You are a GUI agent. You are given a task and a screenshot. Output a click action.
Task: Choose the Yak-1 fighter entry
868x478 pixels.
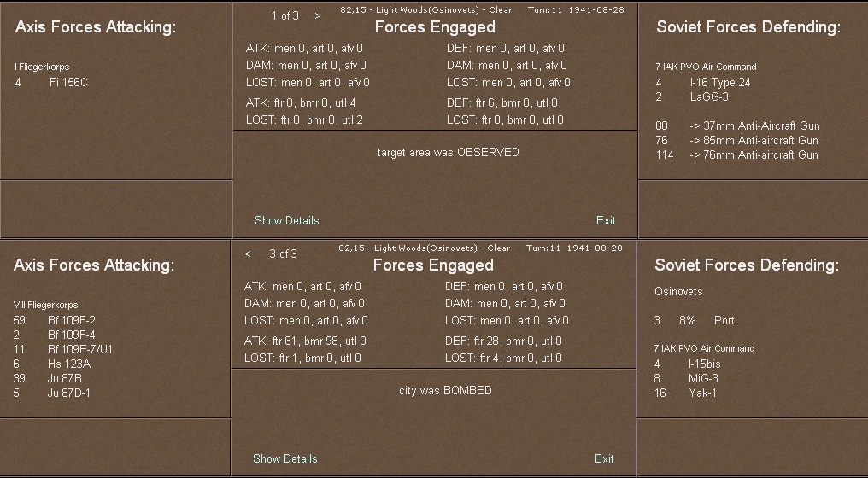coord(702,393)
